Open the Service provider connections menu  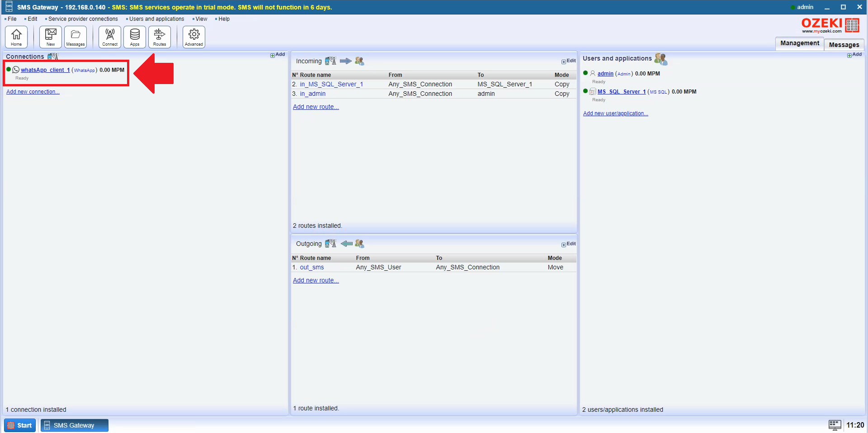click(83, 19)
